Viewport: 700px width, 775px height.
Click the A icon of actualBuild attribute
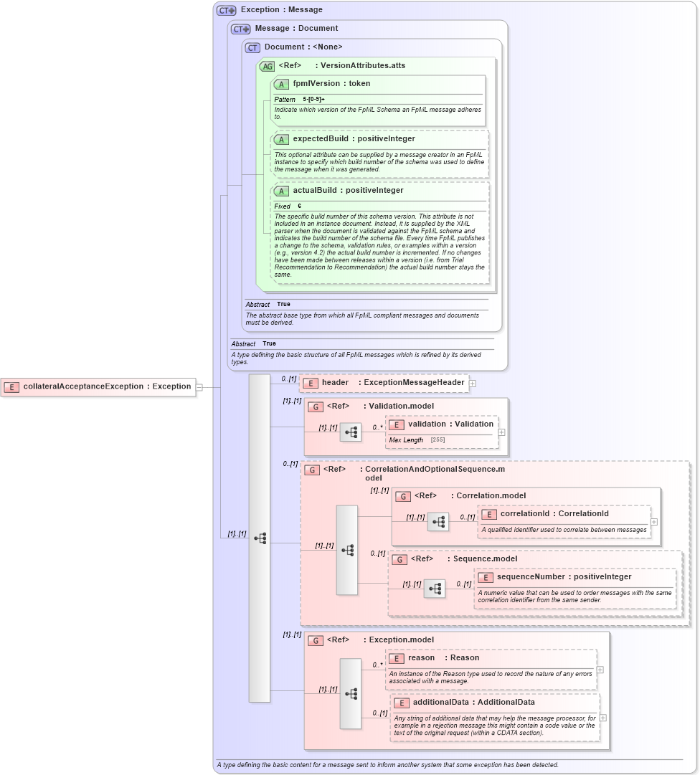(281, 191)
